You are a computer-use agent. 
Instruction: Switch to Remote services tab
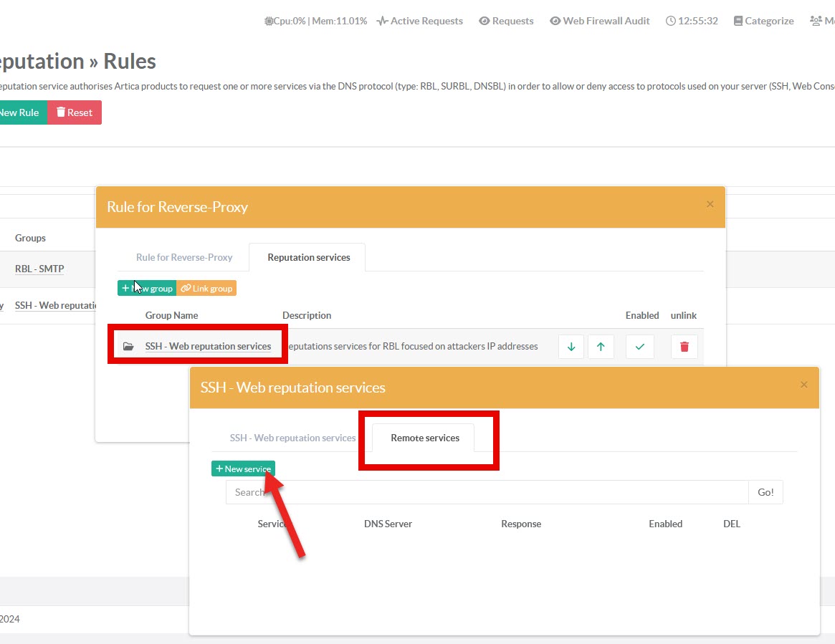[x=425, y=438]
